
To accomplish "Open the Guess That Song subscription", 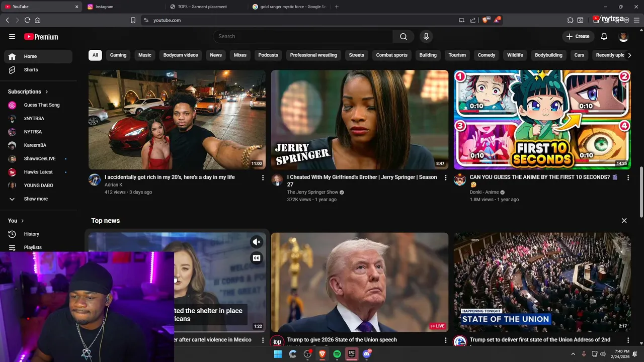I will (38, 105).
